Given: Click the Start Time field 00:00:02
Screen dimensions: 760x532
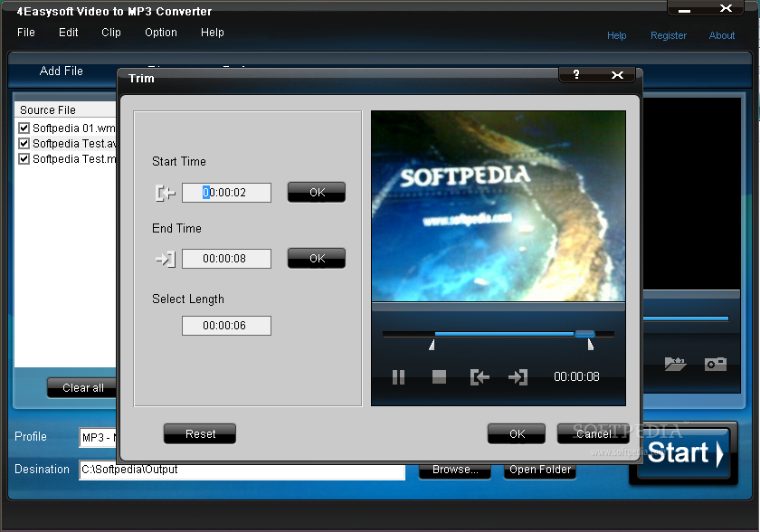Looking at the screenshot, I should (x=226, y=193).
